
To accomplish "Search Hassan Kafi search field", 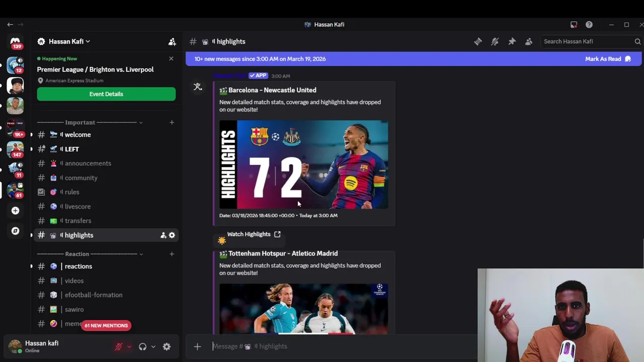I will tap(592, 42).
